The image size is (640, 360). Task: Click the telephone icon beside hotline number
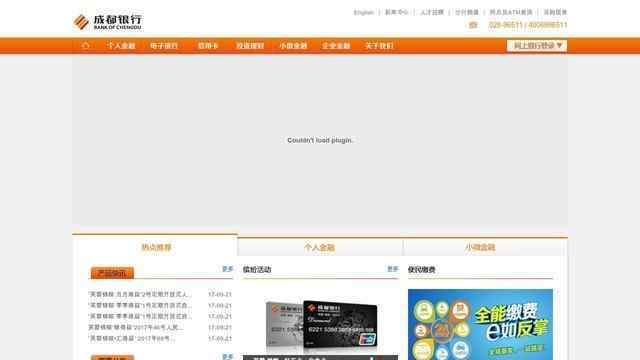point(473,25)
